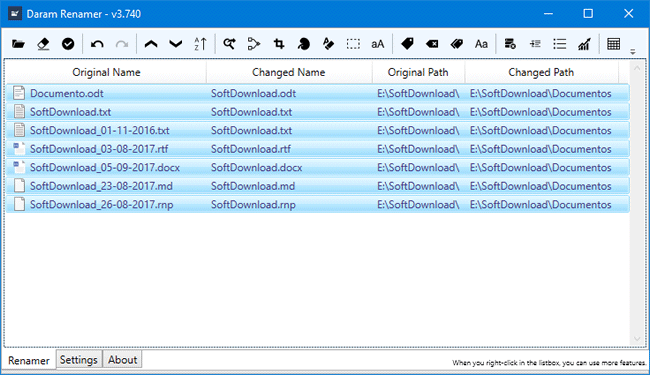
Task: Click changed name SoftDownload.md
Action: tap(253, 186)
